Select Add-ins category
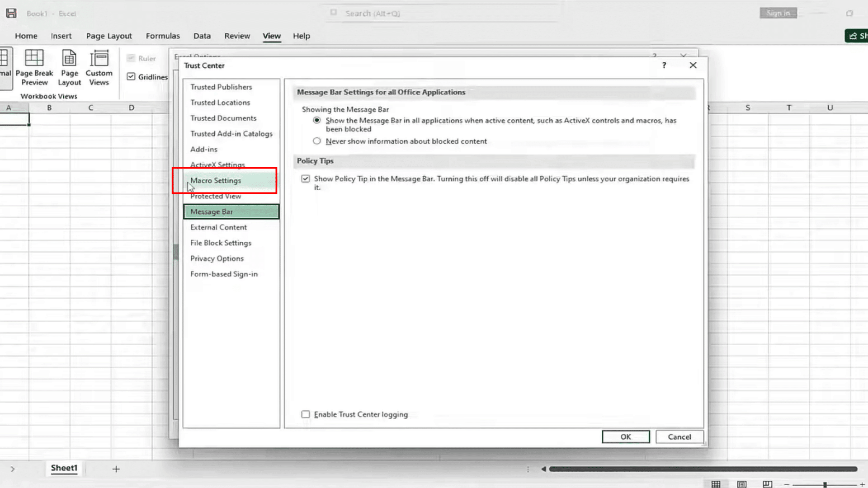This screenshot has width=868, height=488. pos(231,149)
